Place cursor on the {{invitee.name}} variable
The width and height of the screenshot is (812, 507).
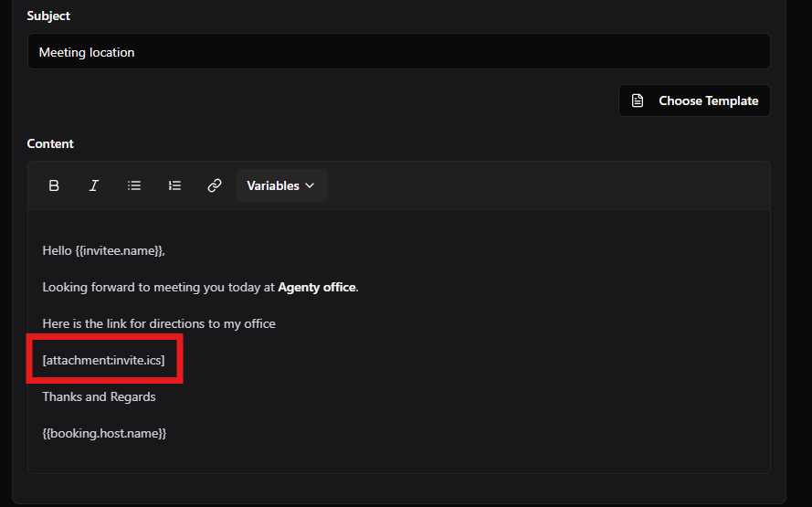(120, 250)
